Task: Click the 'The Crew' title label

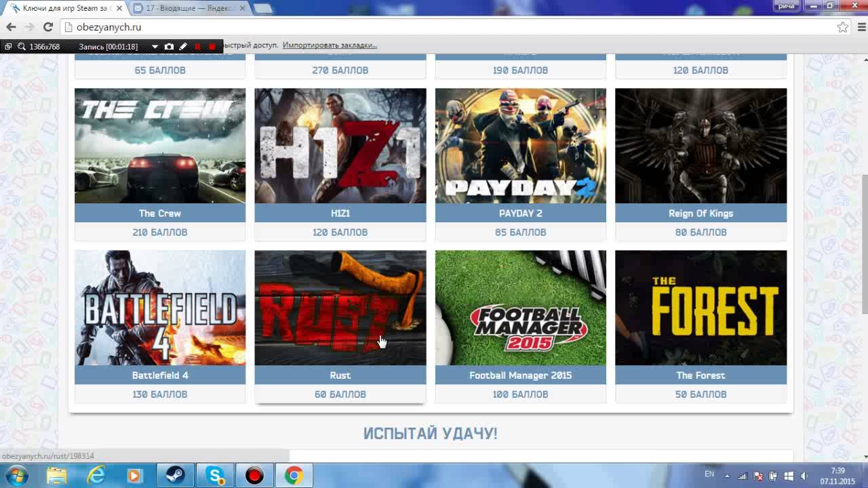Action: pyautogui.click(x=160, y=213)
